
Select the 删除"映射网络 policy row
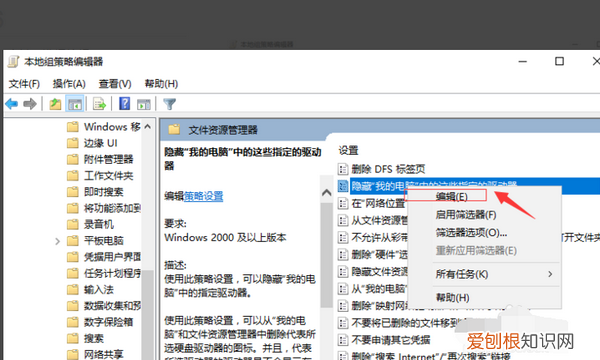point(379,306)
